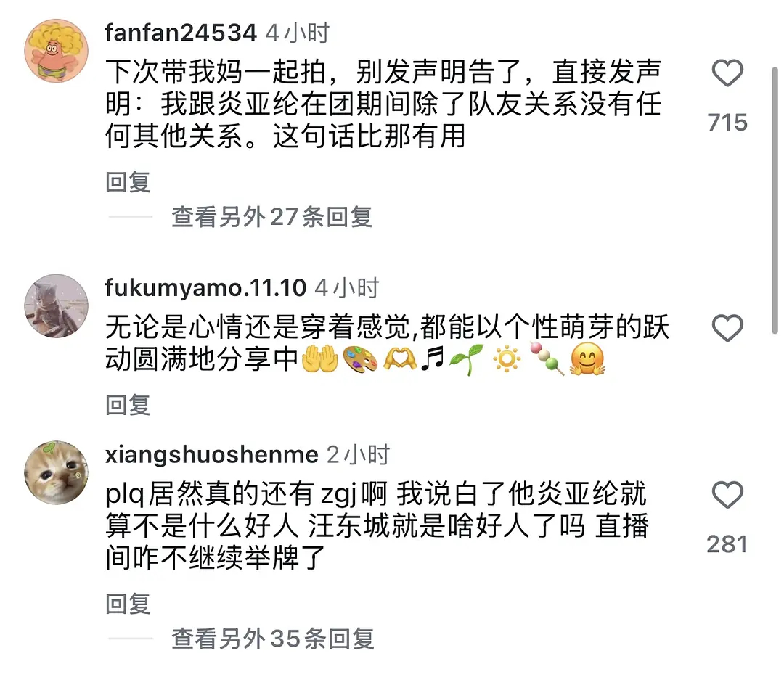This screenshot has width=784, height=685.
Task: Expand the 27 more replies thread
Action: [271, 217]
